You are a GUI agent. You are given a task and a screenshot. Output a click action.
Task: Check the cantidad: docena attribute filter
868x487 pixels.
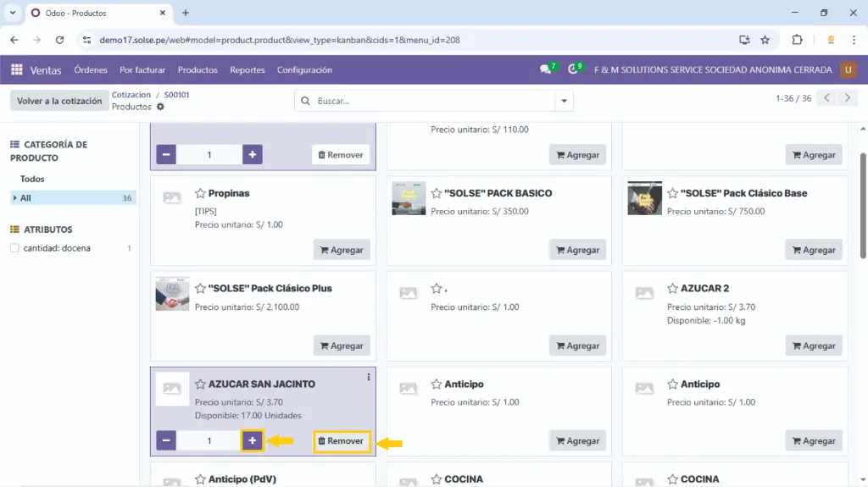(x=14, y=248)
